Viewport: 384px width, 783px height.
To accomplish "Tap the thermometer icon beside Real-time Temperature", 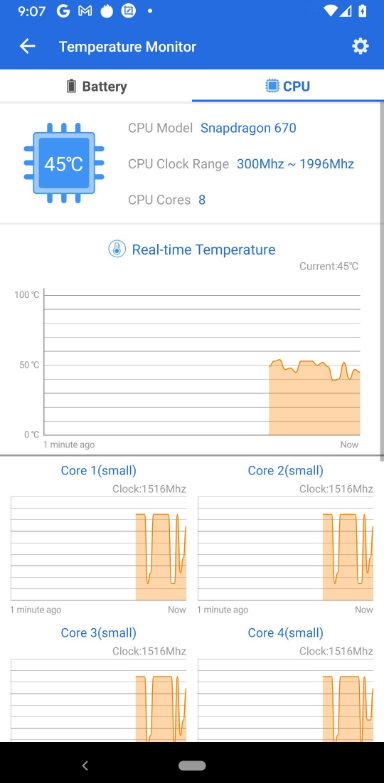I will [x=117, y=249].
